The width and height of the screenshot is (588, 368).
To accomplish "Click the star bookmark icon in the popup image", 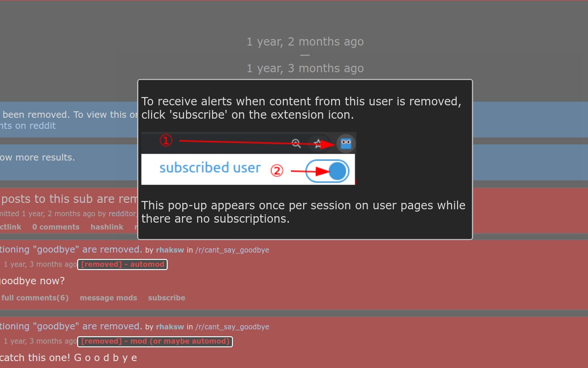I will click(x=318, y=144).
